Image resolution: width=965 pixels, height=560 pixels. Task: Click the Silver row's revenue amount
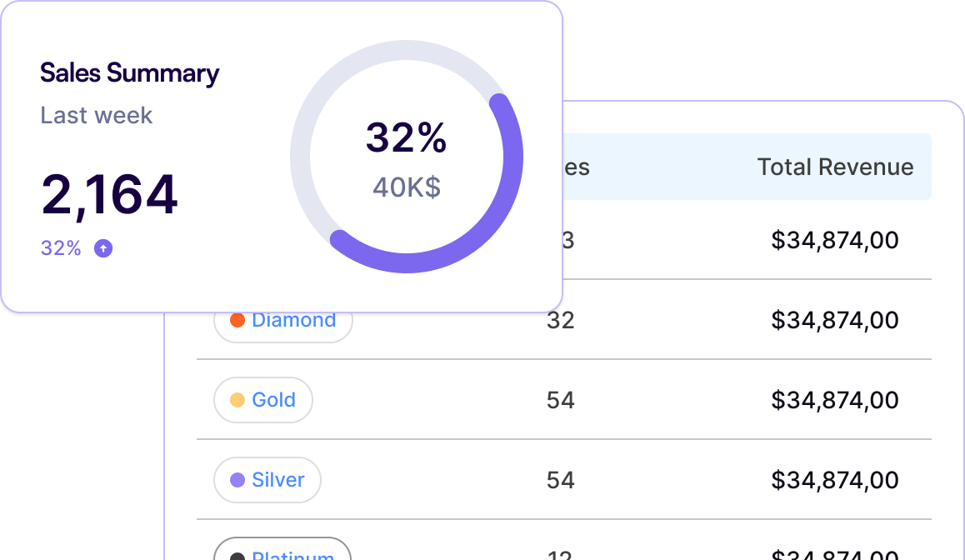[x=835, y=480]
